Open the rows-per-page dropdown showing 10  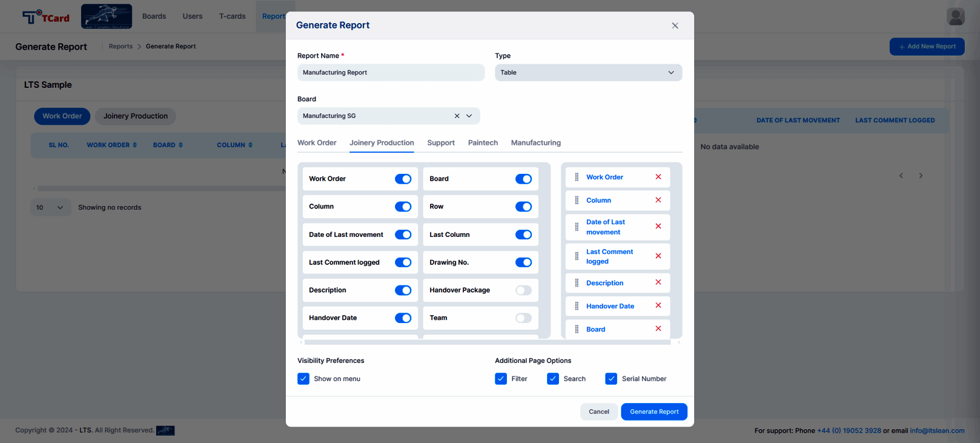tap(50, 207)
